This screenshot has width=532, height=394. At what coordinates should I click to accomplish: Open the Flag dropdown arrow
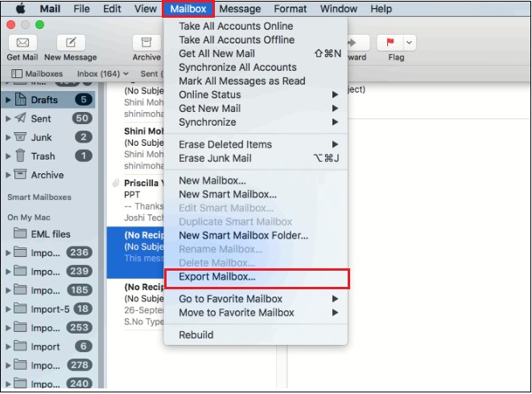tap(410, 43)
